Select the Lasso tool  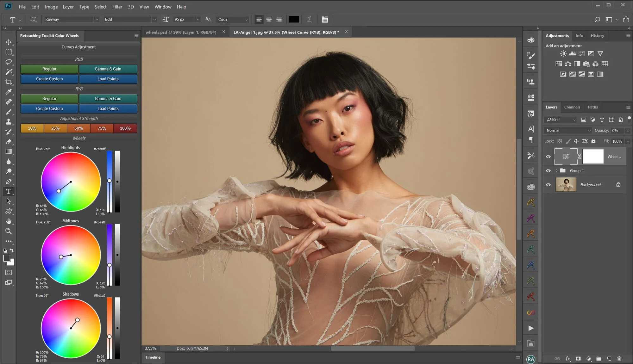(9, 62)
